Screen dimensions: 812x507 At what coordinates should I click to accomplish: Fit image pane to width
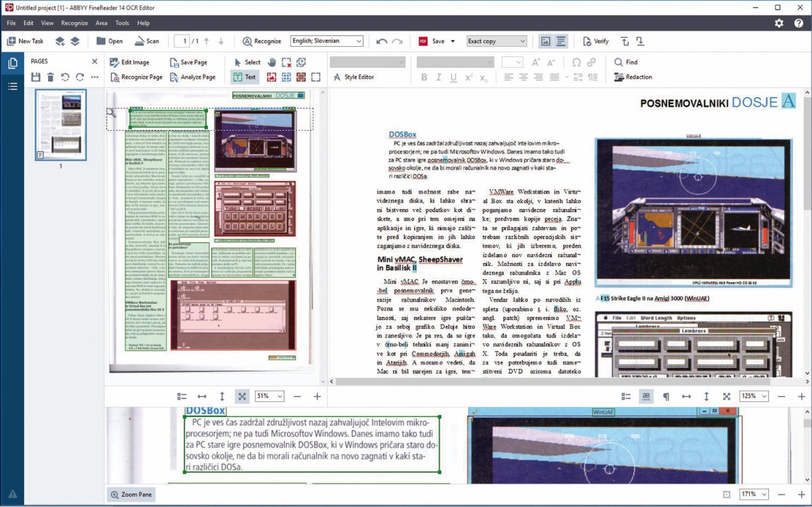coord(202,396)
